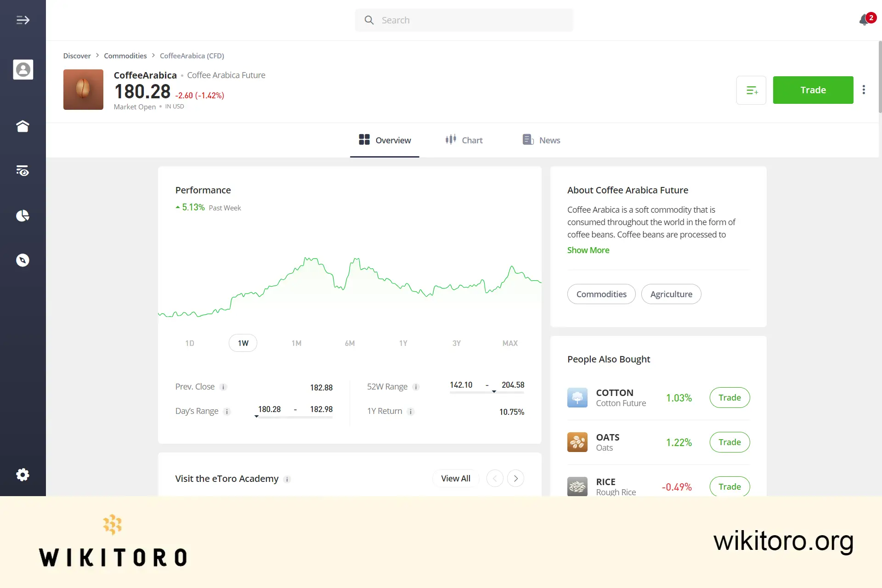Click the previous arrow in Academy carousel
Image resolution: width=882 pixels, height=588 pixels.
[x=494, y=478]
